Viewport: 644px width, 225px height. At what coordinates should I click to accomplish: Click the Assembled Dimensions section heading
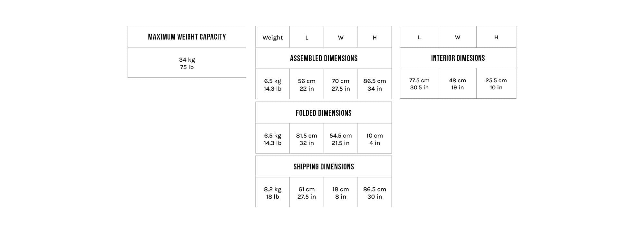(324, 59)
